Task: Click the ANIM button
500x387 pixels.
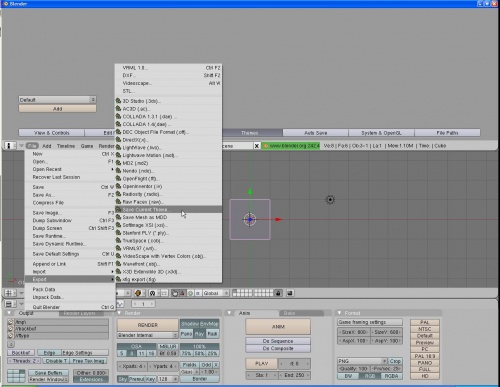Action: 278,327
